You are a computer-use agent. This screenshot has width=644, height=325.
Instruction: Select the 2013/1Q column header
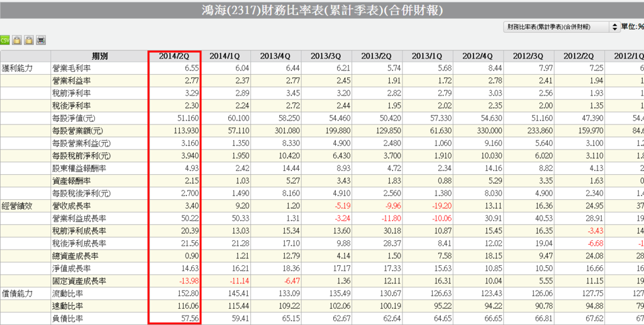428,56
